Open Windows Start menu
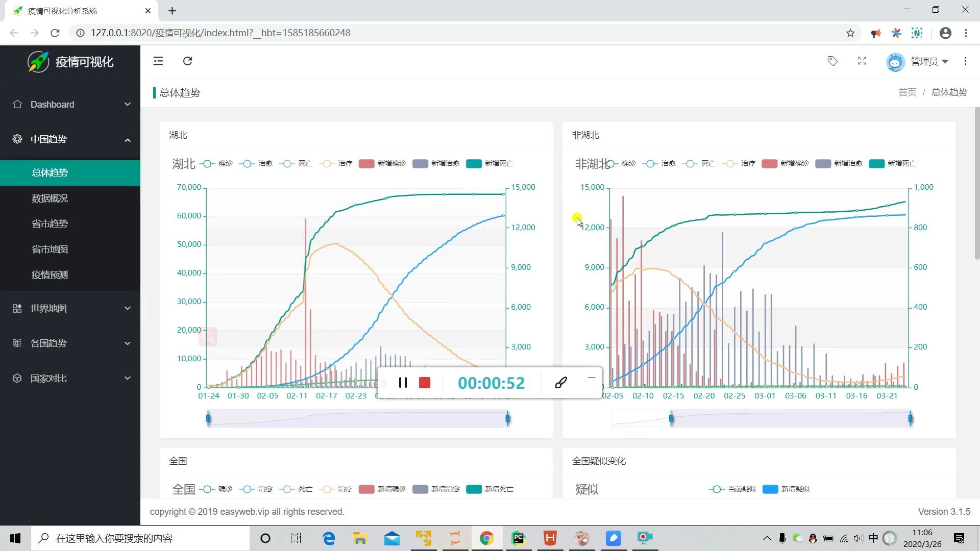Viewport: 980px width, 551px height. [x=15, y=538]
